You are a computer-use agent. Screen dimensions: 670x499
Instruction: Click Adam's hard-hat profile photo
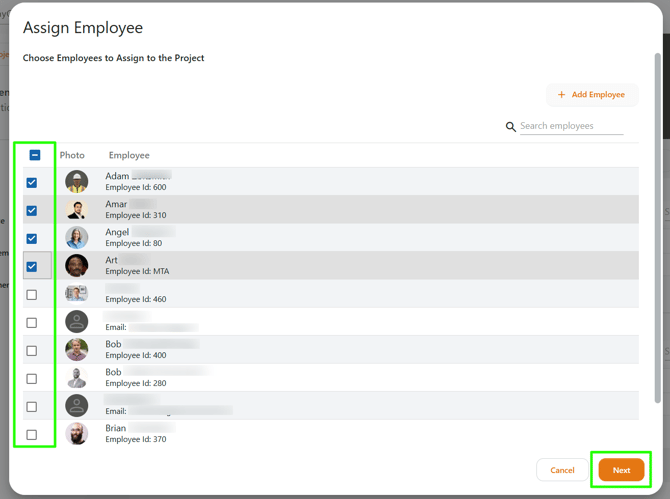76,182
